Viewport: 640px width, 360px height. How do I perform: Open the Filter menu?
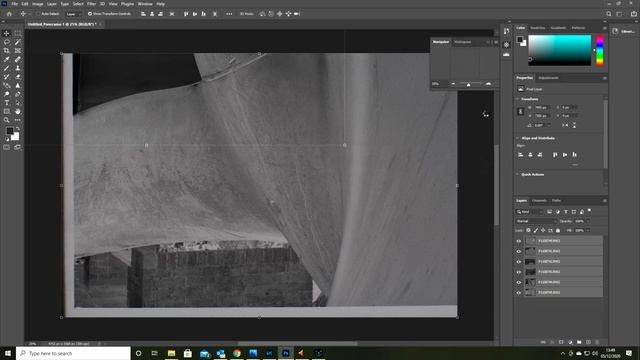pos(91,4)
